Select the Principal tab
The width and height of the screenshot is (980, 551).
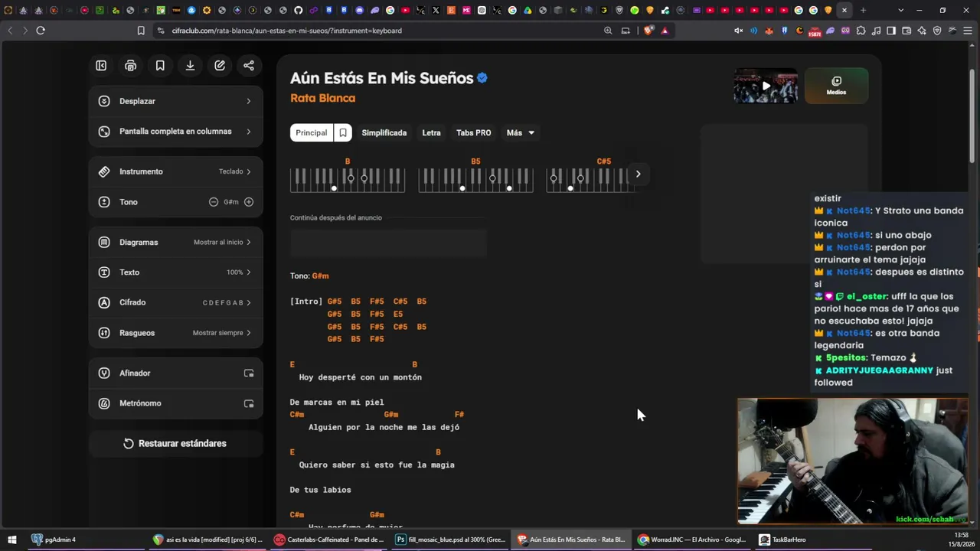point(312,132)
